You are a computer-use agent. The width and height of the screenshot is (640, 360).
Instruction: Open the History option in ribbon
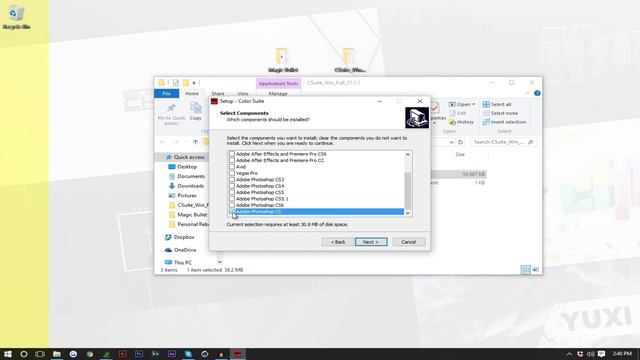pos(461,122)
